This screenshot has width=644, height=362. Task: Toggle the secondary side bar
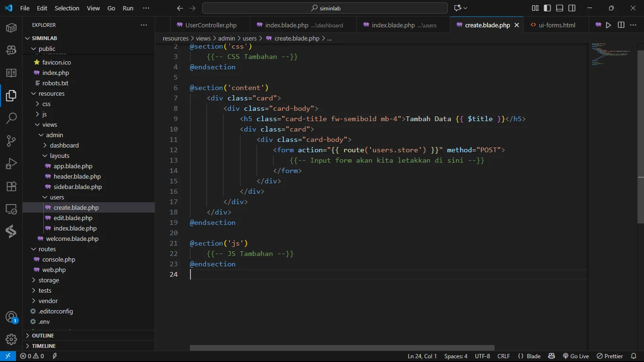[572, 8]
